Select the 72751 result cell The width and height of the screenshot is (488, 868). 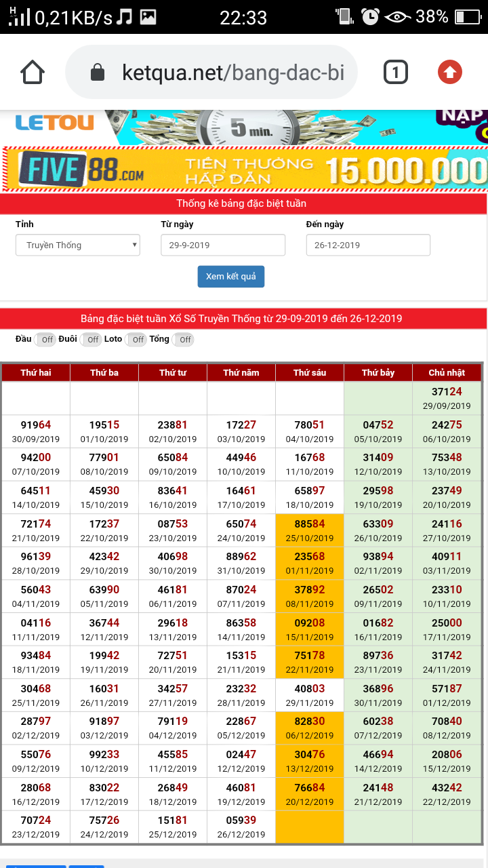tap(173, 662)
